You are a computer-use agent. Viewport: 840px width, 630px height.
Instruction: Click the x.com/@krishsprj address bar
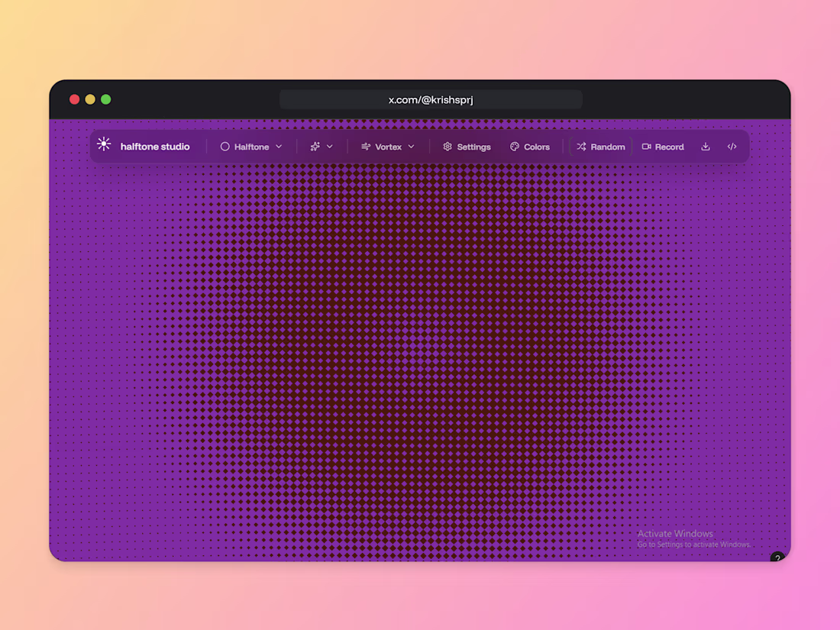[430, 99]
